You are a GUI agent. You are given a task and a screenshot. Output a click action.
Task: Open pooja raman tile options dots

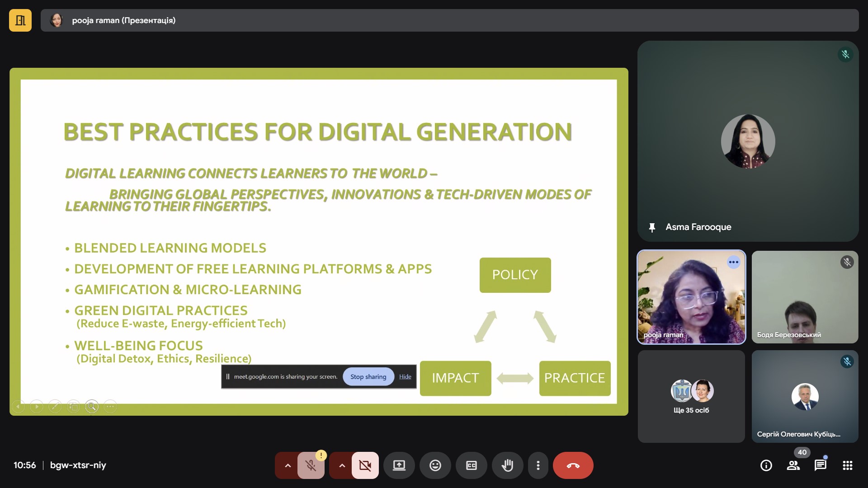click(733, 262)
